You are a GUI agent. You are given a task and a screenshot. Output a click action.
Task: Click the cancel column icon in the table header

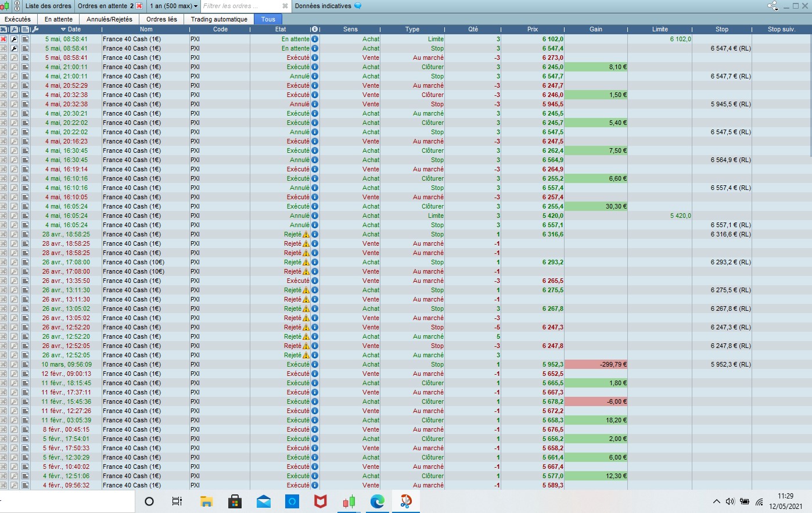pos(3,29)
